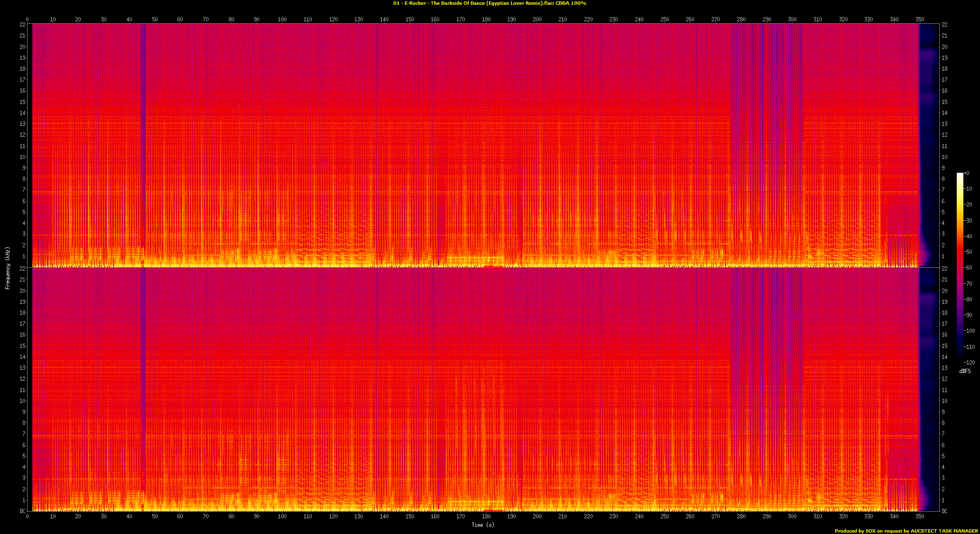Click the 250 mark on bottom time axis

pyautogui.click(x=665, y=516)
